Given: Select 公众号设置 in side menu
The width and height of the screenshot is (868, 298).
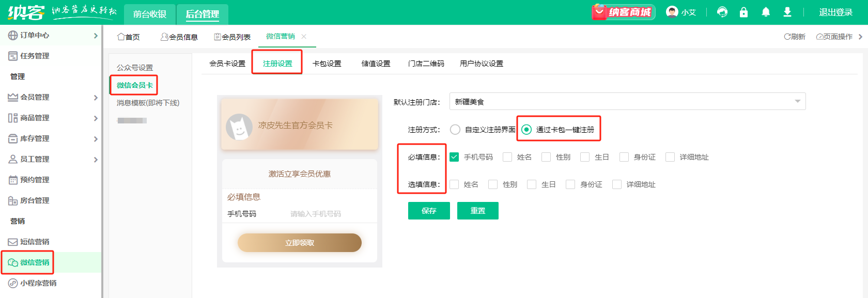Looking at the screenshot, I should [x=135, y=68].
